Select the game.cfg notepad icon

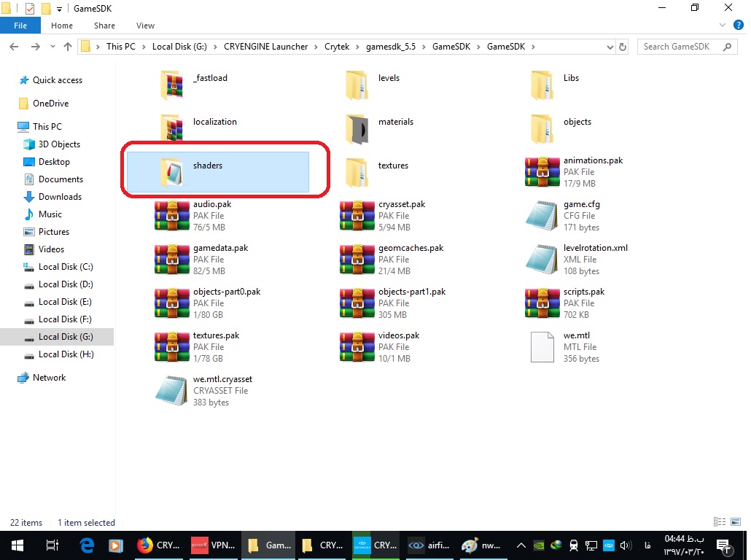coord(542,216)
